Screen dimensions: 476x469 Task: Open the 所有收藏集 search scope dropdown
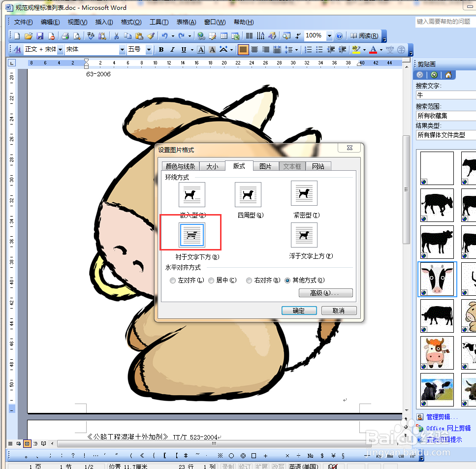[x=446, y=116]
